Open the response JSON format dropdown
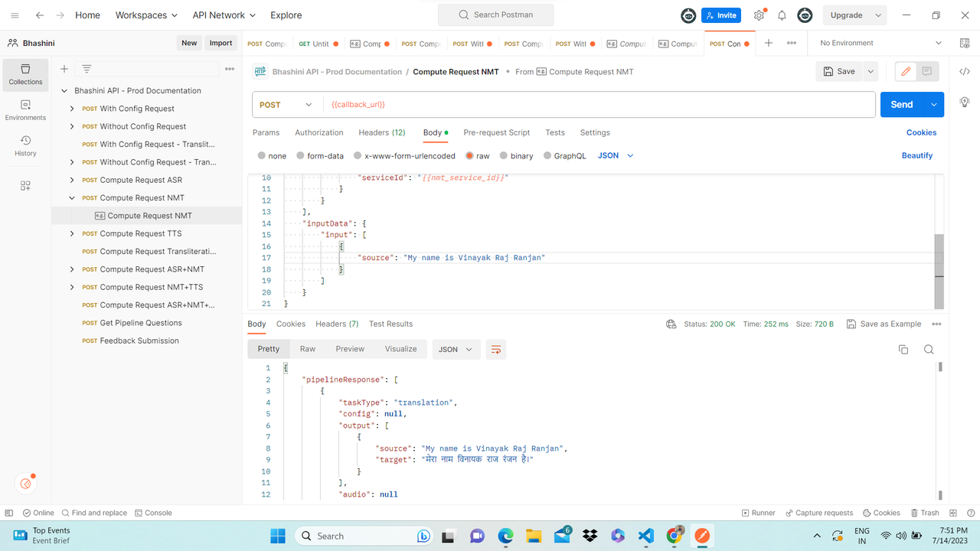Image resolution: width=980 pixels, height=551 pixels. tap(458, 350)
